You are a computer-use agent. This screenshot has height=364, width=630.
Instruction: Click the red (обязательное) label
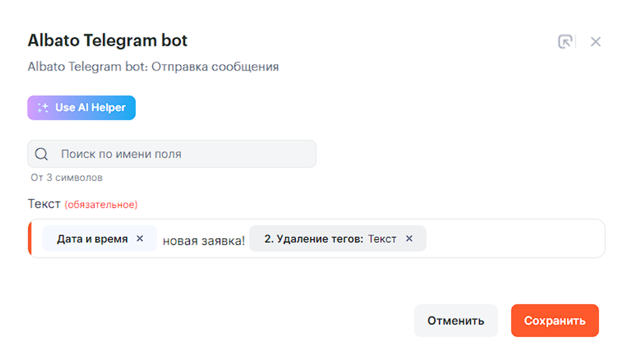(101, 205)
